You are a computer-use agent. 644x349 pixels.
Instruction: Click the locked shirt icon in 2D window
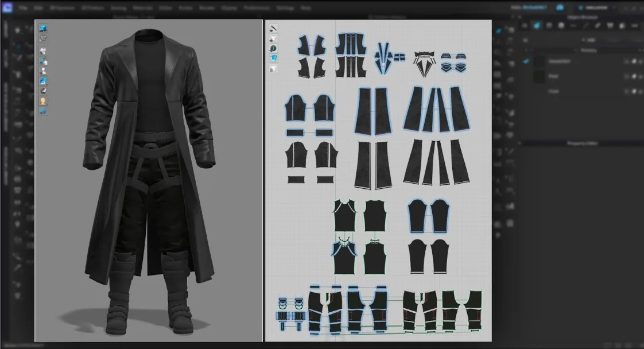(273, 68)
